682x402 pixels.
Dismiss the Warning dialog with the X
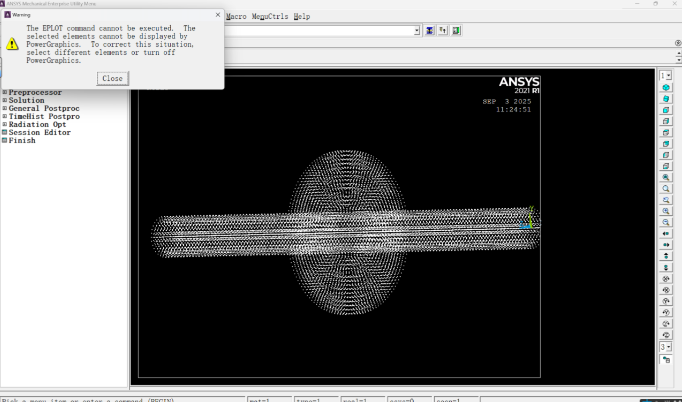pos(218,15)
